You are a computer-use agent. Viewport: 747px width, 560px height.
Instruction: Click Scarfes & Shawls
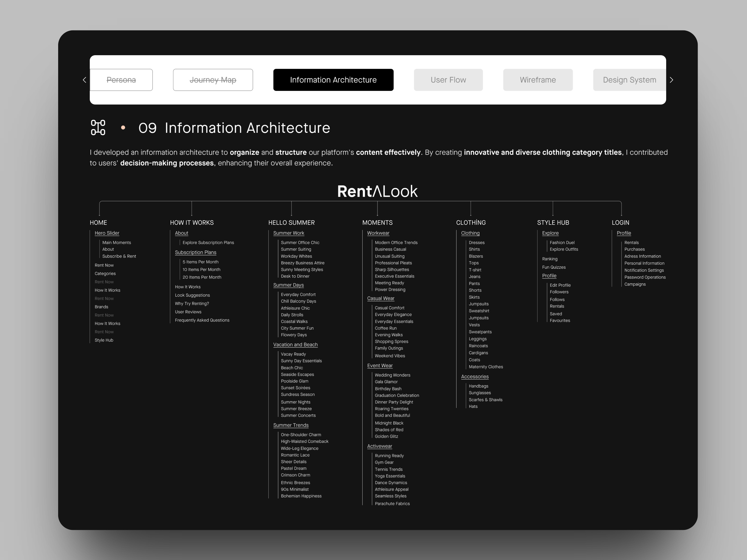coord(486,400)
